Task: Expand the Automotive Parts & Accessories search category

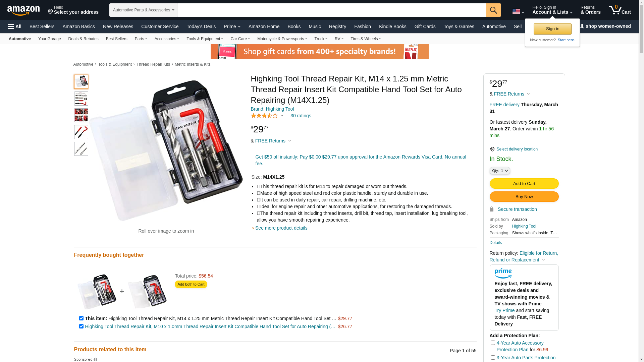Action: (x=143, y=10)
